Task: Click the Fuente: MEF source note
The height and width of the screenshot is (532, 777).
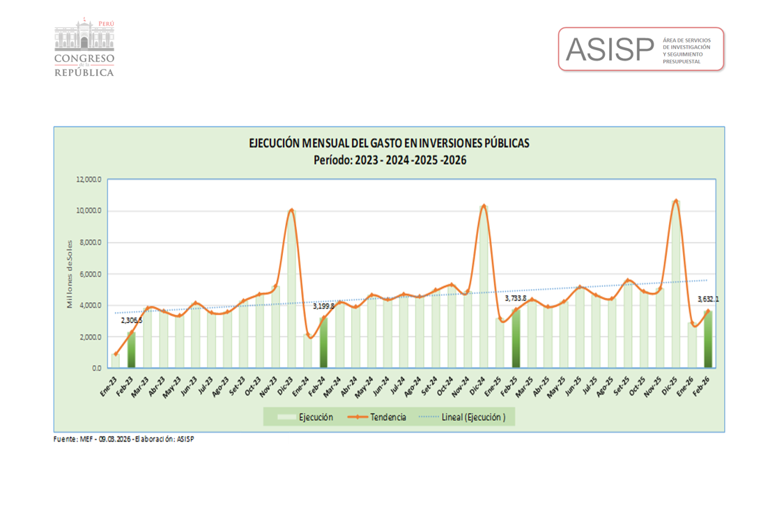Action: [123, 439]
